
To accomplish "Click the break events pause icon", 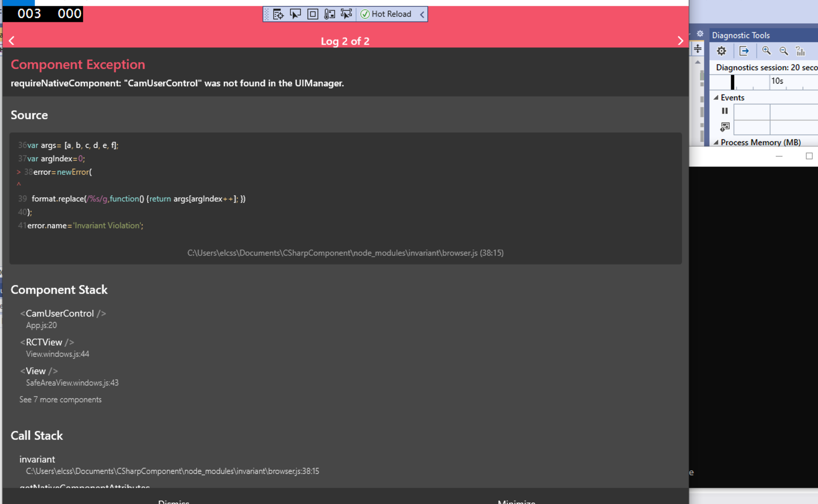I will click(725, 111).
